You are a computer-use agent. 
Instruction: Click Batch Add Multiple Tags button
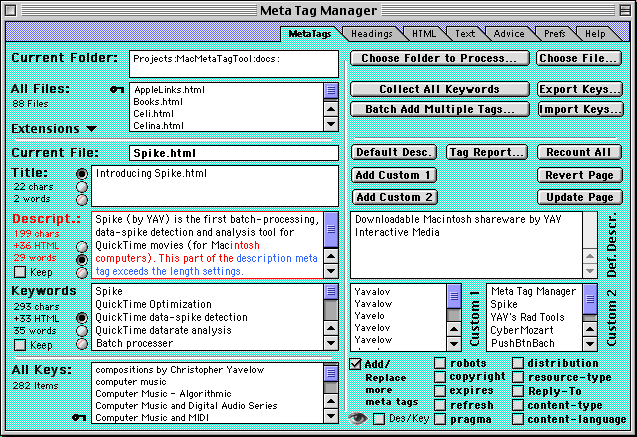click(x=440, y=109)
